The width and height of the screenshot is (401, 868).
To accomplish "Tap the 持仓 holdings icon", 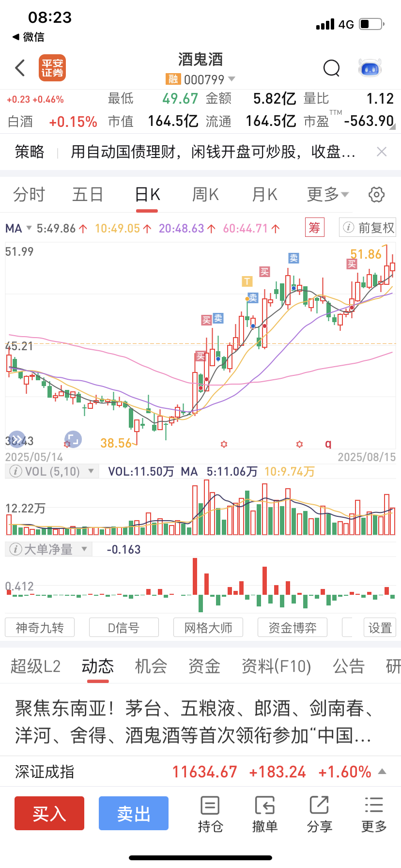I will [210, 814].
